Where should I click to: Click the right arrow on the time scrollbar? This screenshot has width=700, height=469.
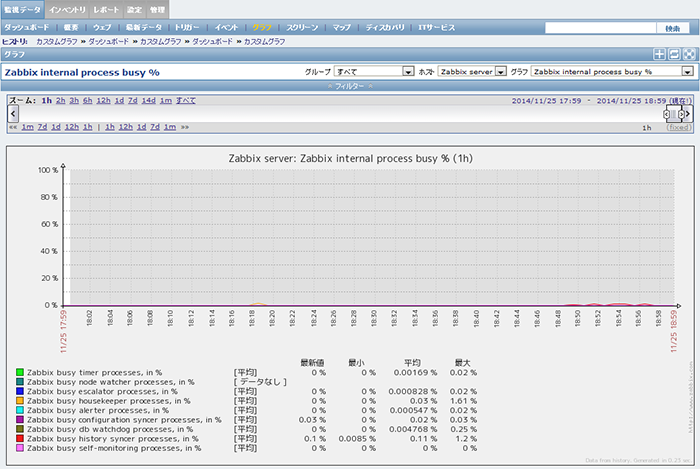[689, 114]
